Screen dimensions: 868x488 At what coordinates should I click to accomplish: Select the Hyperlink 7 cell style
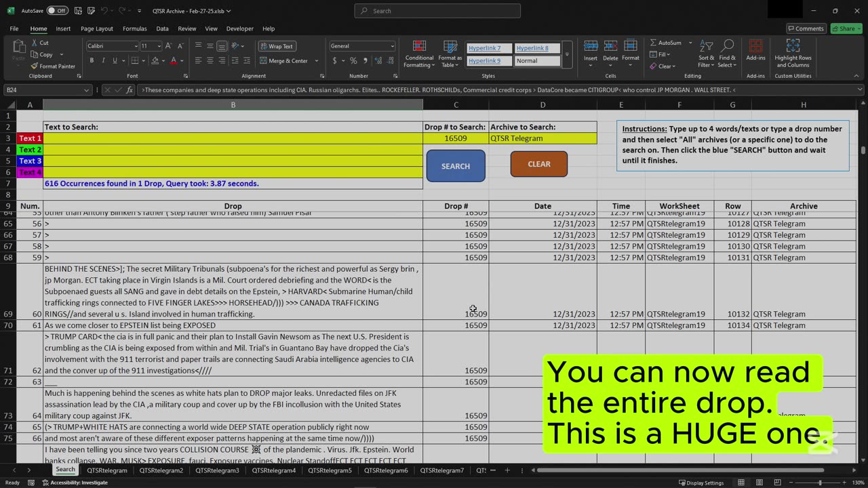click(x=489, y=48)
